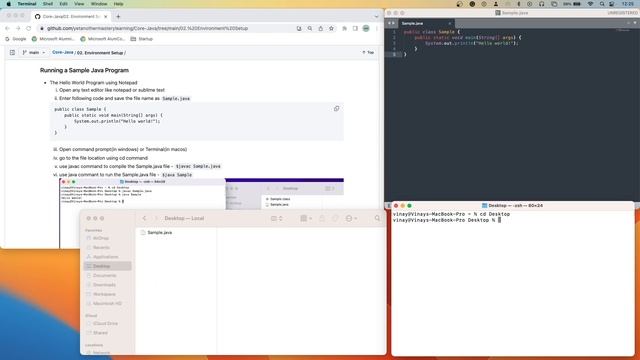The width and height of the screenshot is (640, 360).
Task: Click the Terminal command prompt line
Action: pos(447,220)
